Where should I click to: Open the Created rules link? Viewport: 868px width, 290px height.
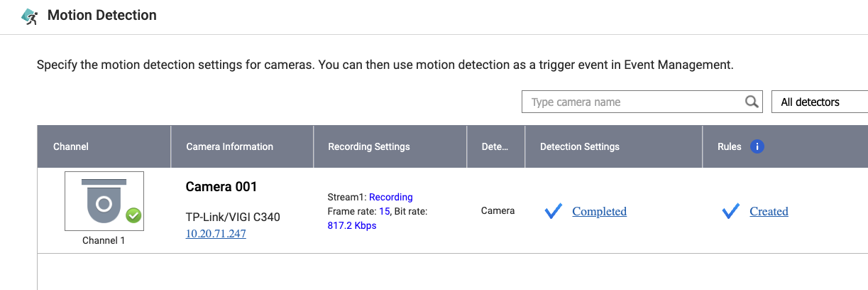pos(769,211)
